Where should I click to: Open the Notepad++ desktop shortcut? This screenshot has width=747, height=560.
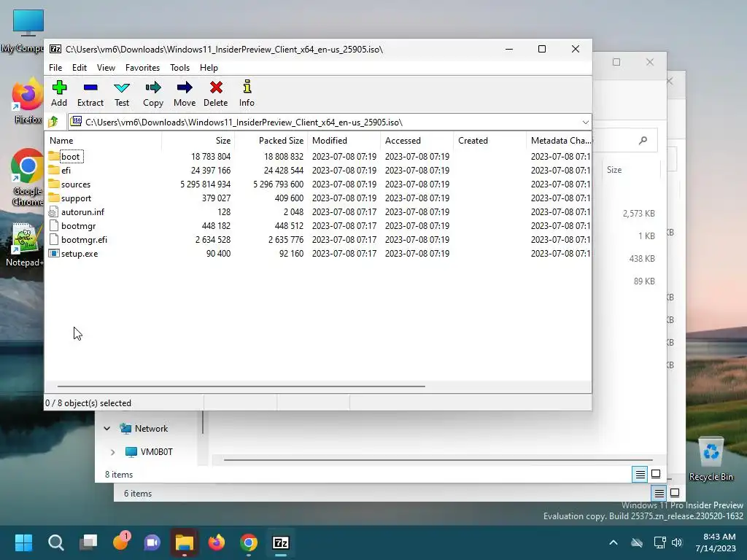point(24,245)
